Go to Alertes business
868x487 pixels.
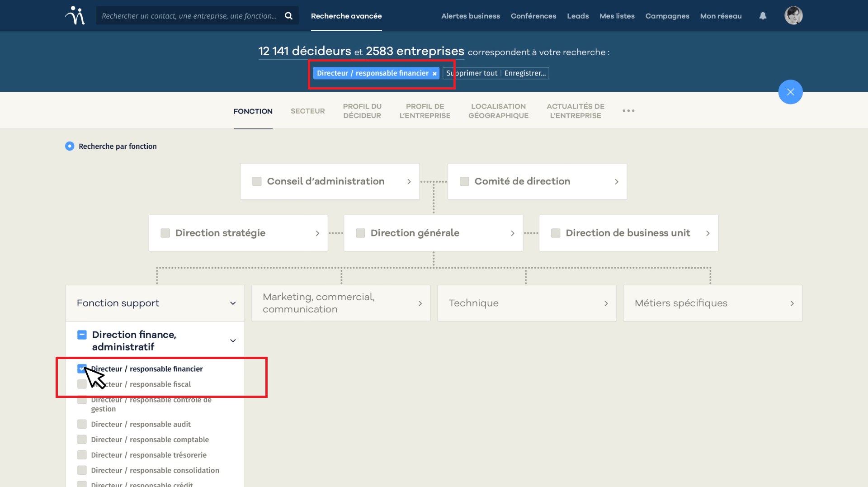471,16
